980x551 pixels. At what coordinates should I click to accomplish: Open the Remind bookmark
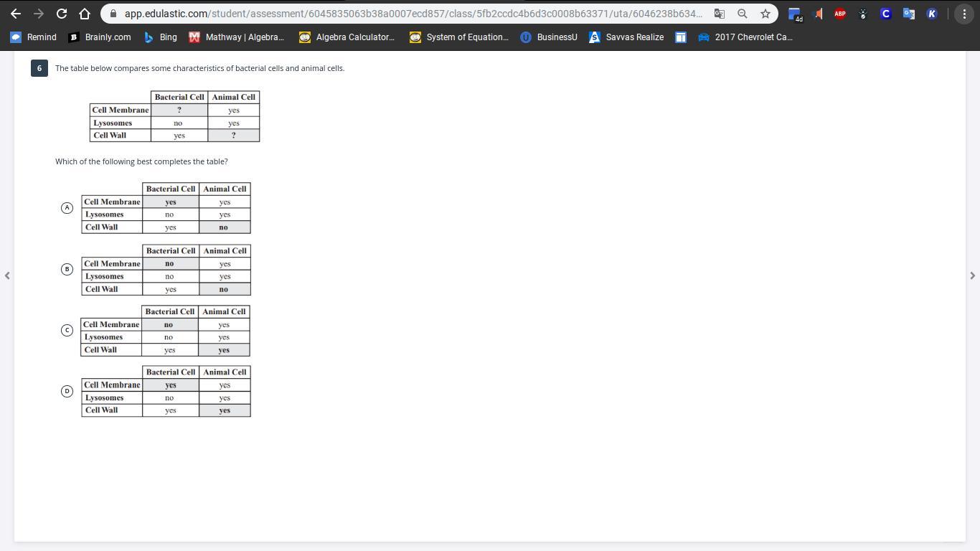coord(34,37)
